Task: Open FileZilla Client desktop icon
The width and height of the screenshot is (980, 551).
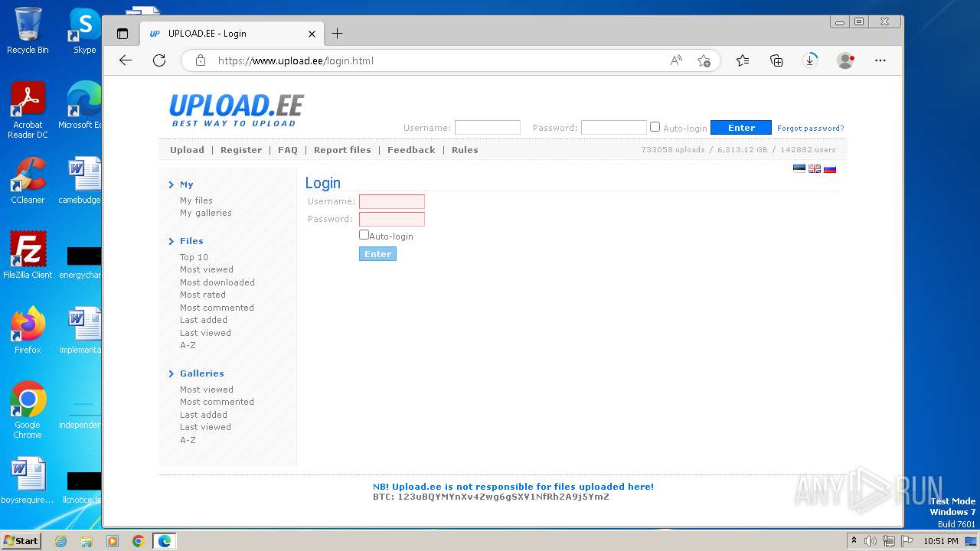Action: (x=28, y=256)
